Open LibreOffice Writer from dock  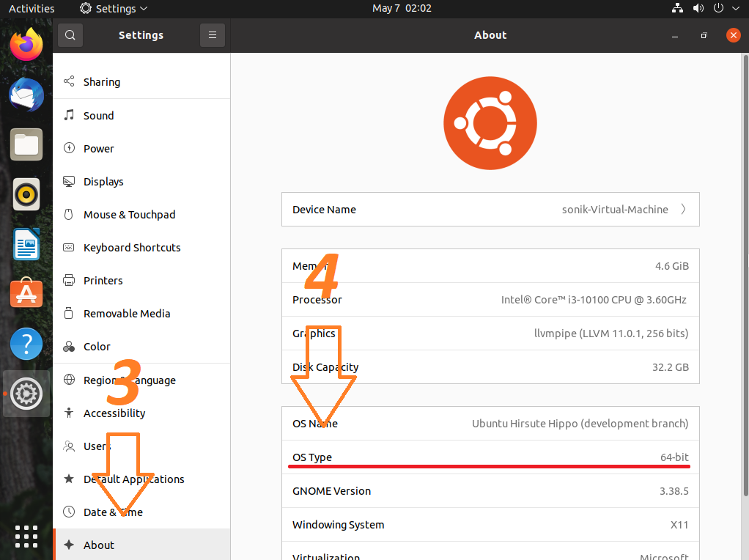pyautogui.click(x=26, y=244)
